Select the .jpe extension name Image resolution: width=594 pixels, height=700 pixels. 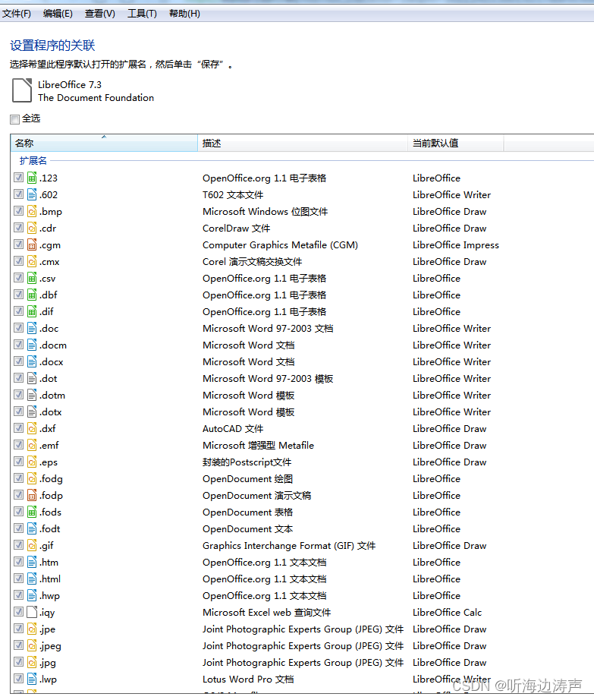coord(48,629)
